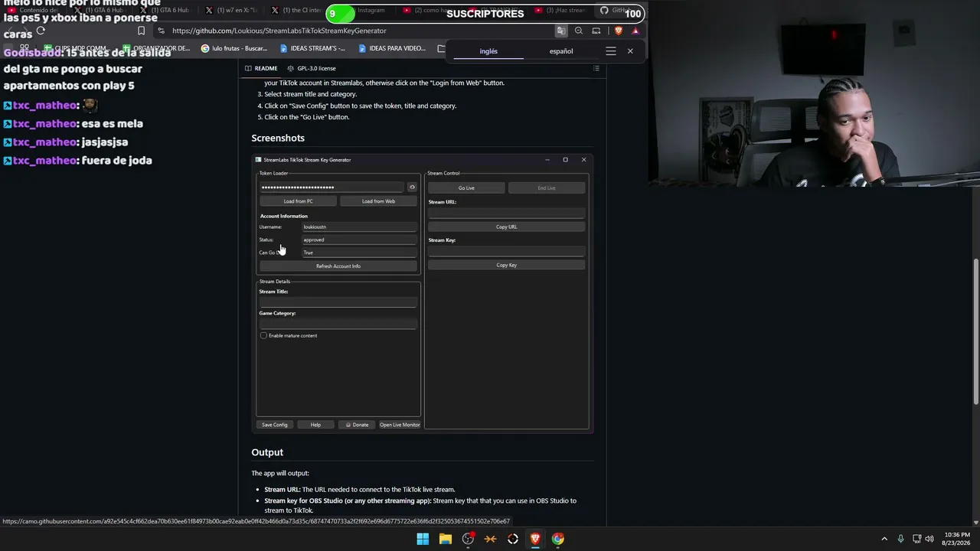Toggle 'Enable mature content' checkbox in screenshot
980x551 pixels.
click(263, 335)
